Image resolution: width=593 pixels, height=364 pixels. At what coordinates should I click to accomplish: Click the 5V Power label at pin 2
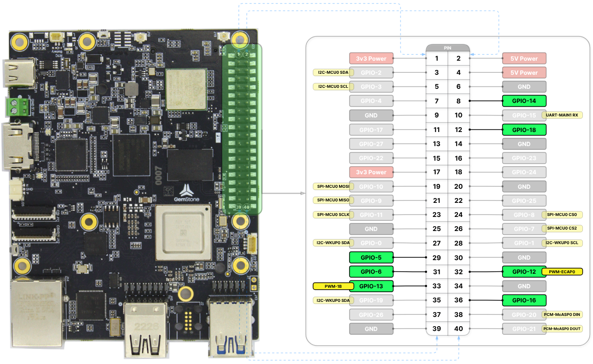[x=524, y=58]
